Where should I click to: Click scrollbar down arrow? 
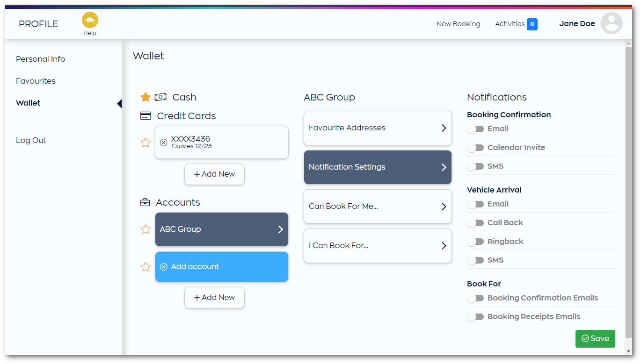pos(628,351)
